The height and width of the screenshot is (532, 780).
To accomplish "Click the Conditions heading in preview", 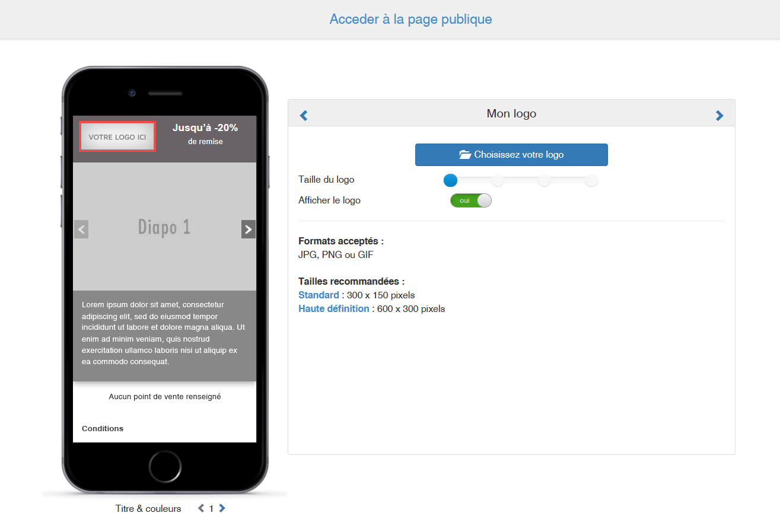I will [x=103, y=428].
